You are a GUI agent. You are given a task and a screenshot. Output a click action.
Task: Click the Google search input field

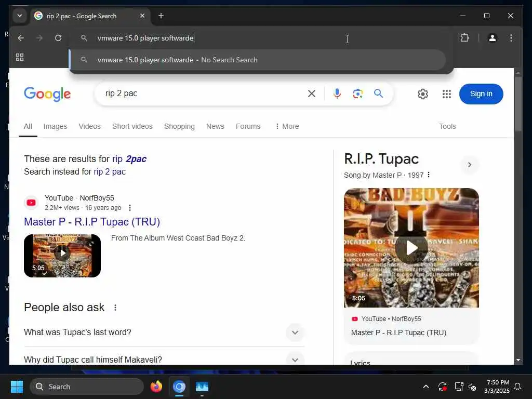(x=204, y=94)
